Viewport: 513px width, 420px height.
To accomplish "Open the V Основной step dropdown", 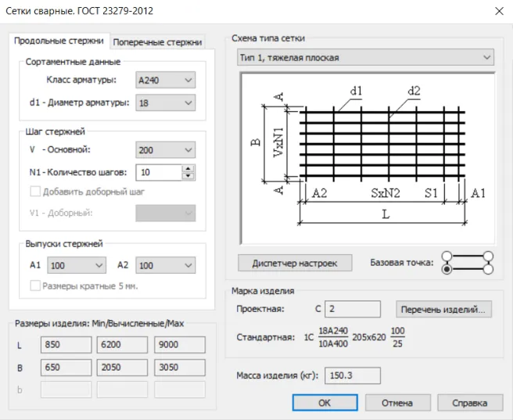I will coord(166,150).
